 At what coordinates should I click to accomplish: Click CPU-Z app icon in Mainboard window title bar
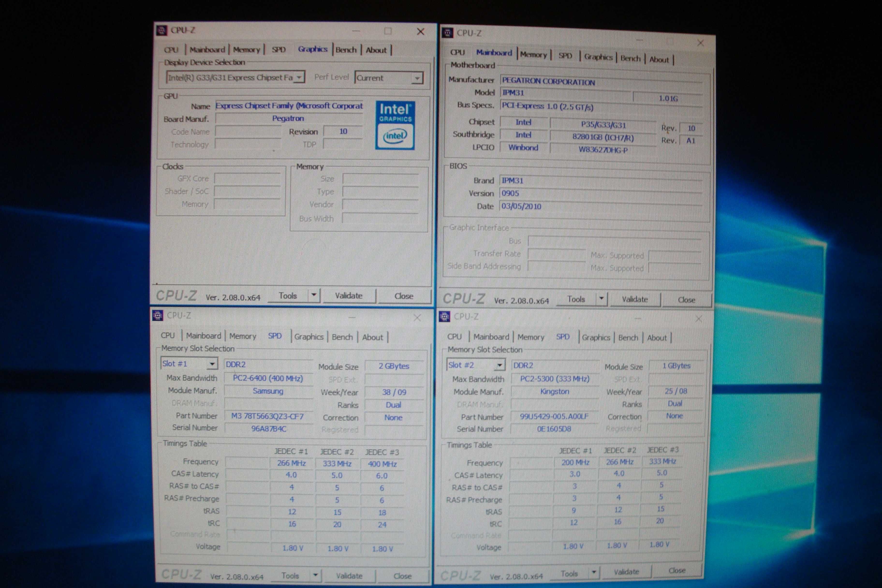point(447,33)
